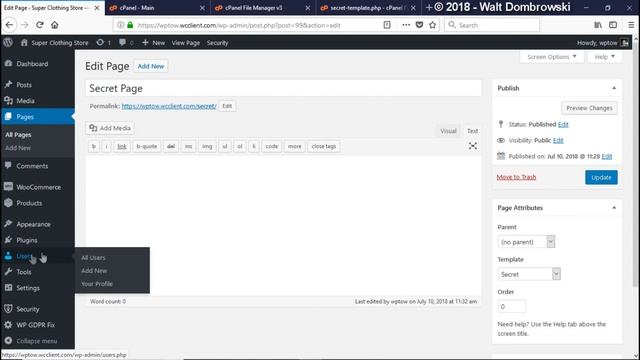The width and height of the screenshot is (640, 360).
Task: Click Add Media button
Action: (110, 128)
